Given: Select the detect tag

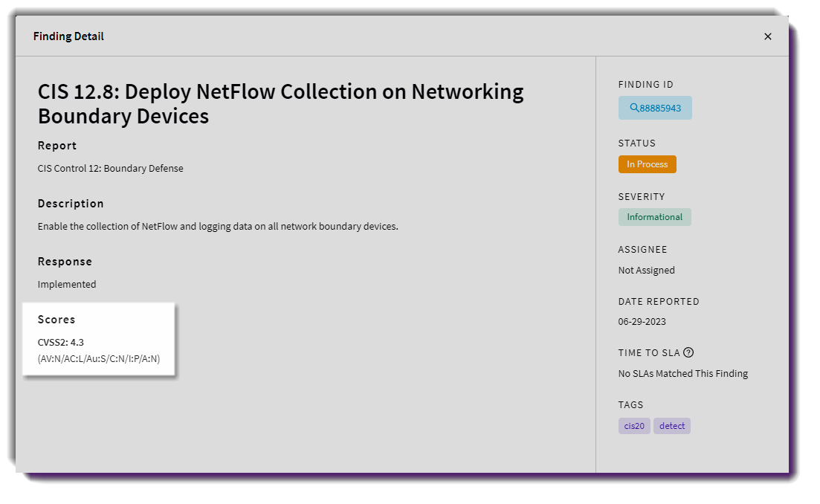Looking at the screenshot, I should (671, 426).
